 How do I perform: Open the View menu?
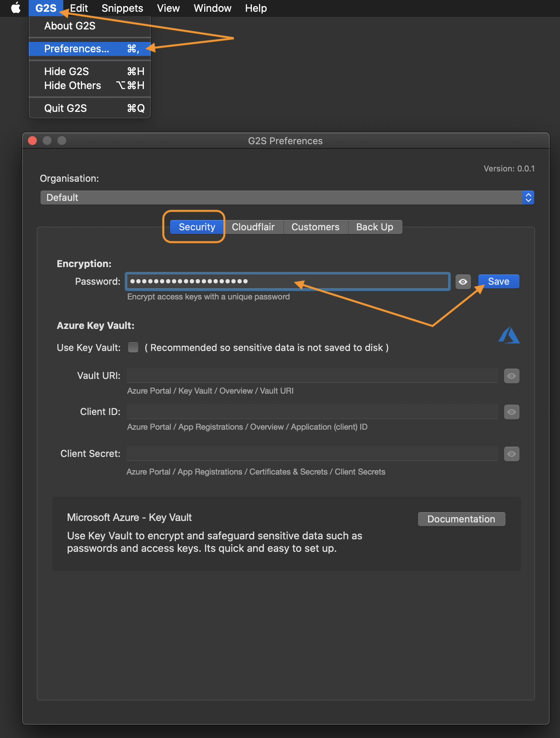[168, 8]
